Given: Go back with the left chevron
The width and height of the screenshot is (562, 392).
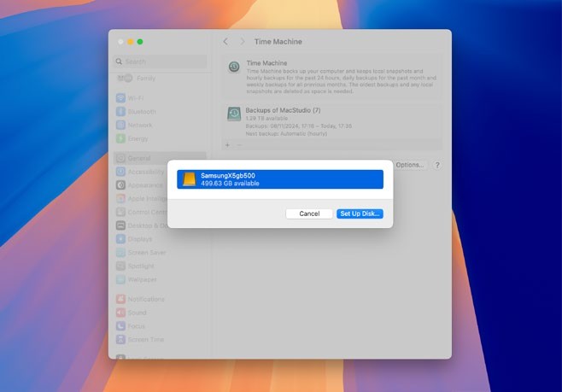Looking at the screenshot, I should [x=225, y=42].
